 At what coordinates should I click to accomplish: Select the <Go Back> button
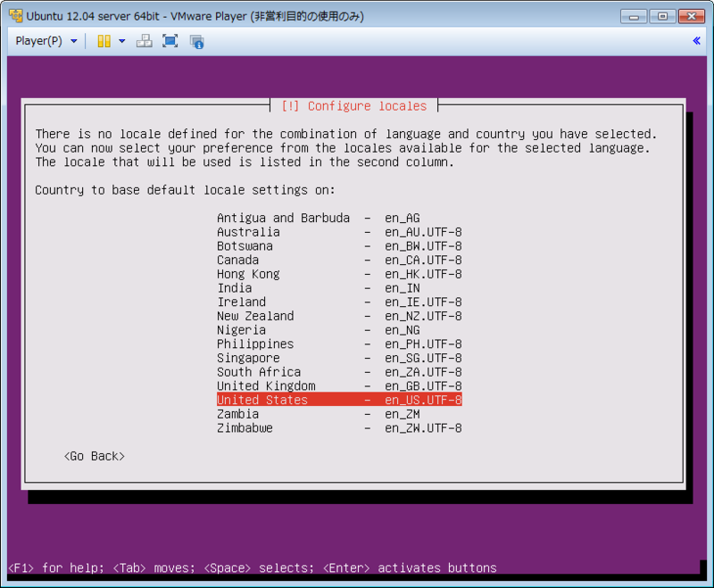pos(95,456)
